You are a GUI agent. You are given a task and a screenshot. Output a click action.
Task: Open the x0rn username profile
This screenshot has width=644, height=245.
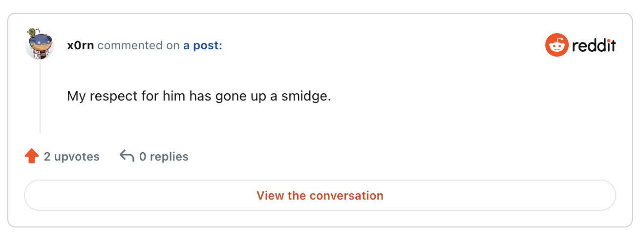[x=80, y=46]
